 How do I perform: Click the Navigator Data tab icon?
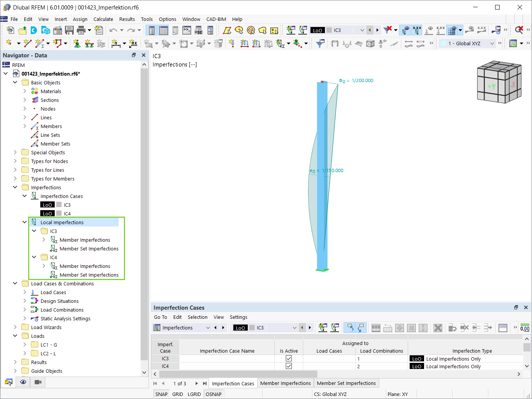coord(9,382)
